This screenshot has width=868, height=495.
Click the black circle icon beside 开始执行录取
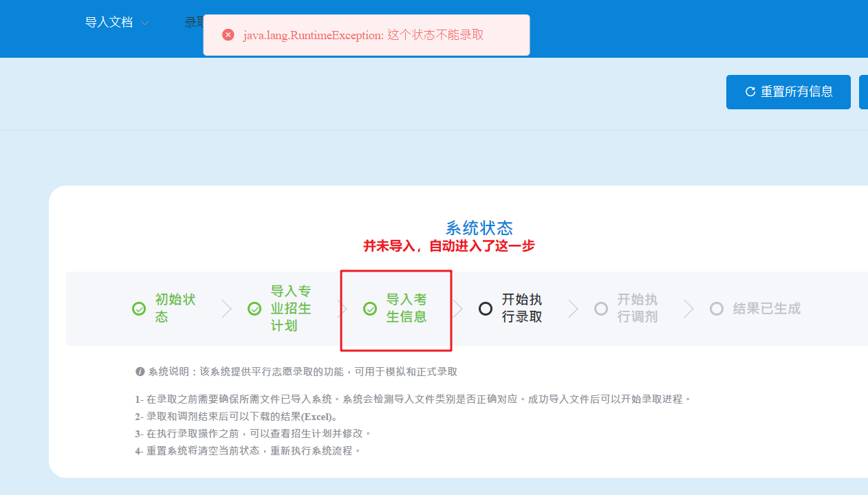pyautogui.click(x=486, y=309)
